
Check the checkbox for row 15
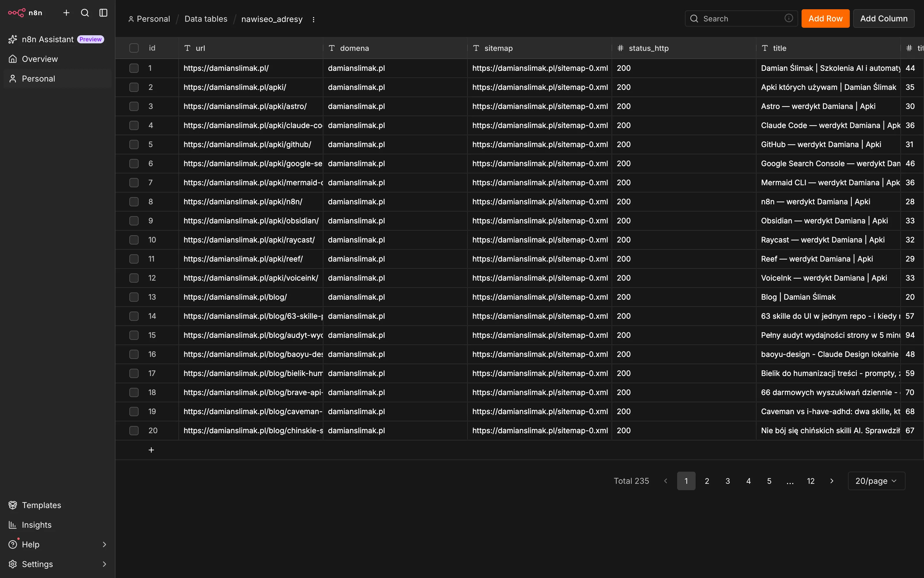pos(134,335)
